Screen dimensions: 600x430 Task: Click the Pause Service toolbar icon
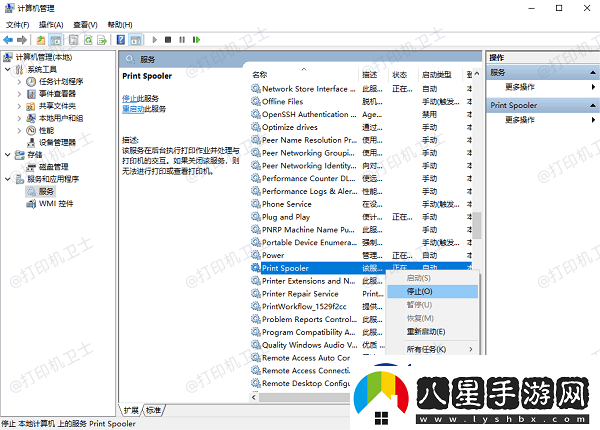(182, 40)
